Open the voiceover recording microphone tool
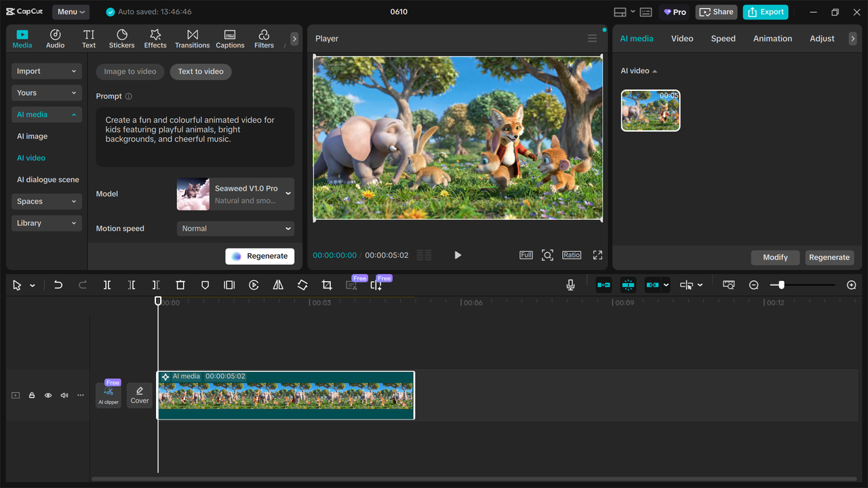 [x=570, y=285]
